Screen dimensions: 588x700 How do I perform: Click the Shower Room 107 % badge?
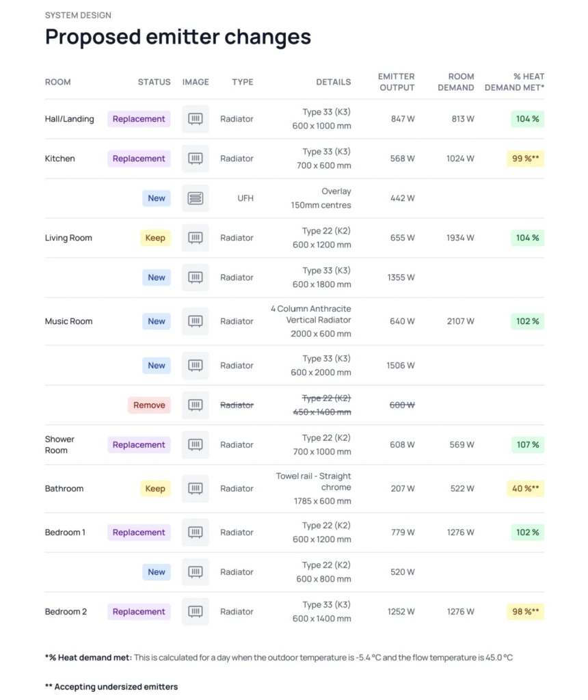click(x=527, y=445)
